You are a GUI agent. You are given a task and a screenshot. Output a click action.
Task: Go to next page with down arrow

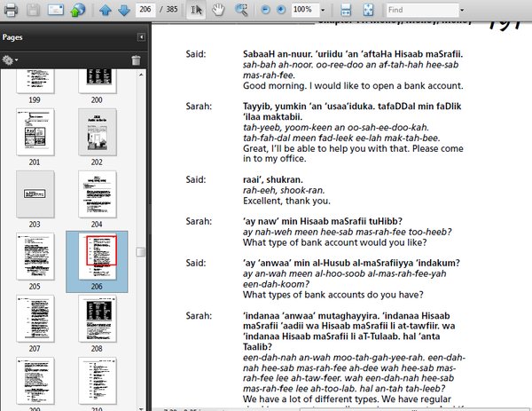(x=124, y=10)
